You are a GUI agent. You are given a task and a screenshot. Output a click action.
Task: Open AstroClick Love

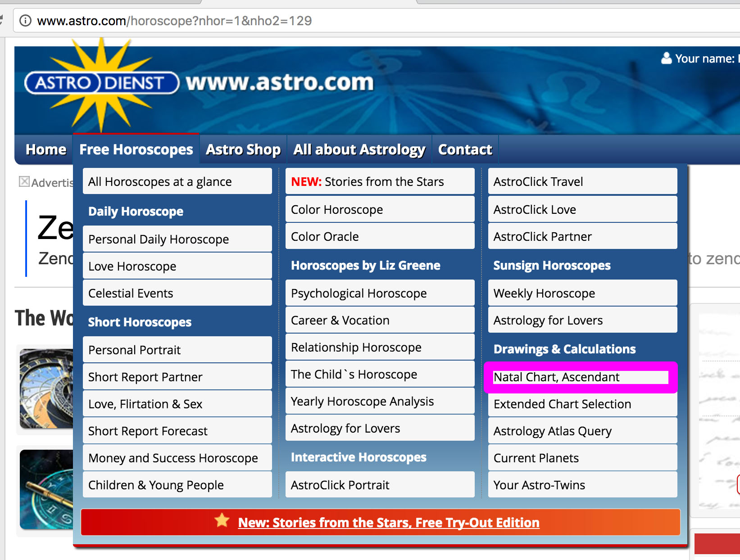click(x=583, y=209)
